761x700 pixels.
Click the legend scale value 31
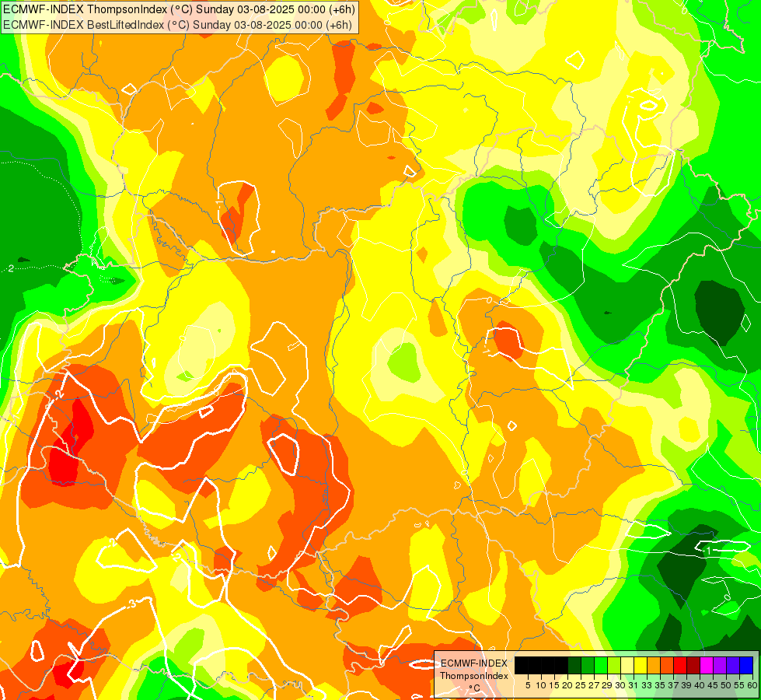tap(634, 685)
